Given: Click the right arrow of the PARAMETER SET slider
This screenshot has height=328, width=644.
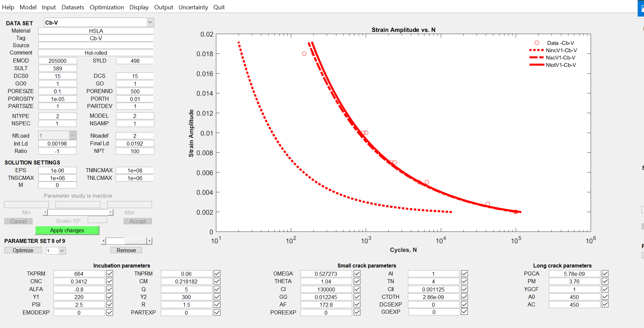Looking at the screenshot, I should (149, 241).
